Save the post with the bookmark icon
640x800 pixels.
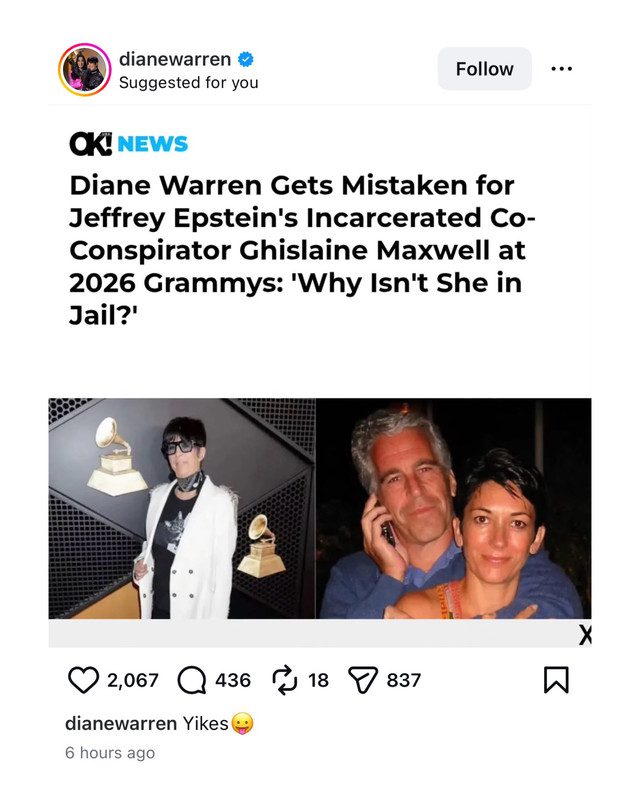(x=556, y=680)
